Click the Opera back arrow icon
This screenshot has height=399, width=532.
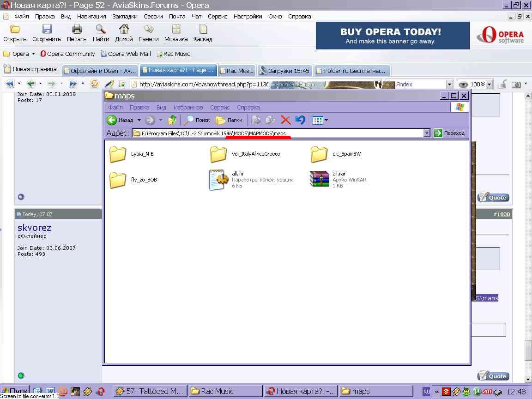(31, 84)
